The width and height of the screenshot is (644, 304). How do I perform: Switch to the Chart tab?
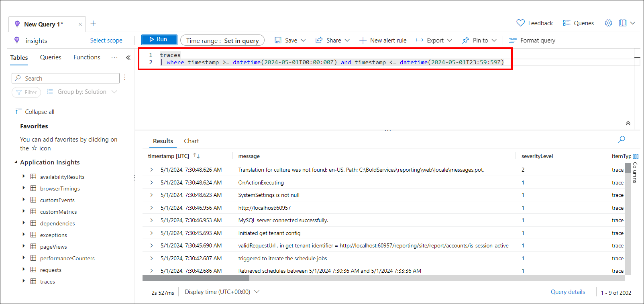click(x=192, y=141)
